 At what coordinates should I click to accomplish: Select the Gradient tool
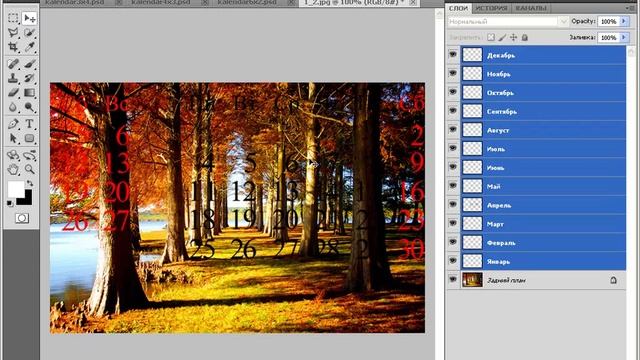[x=29, y=93]
